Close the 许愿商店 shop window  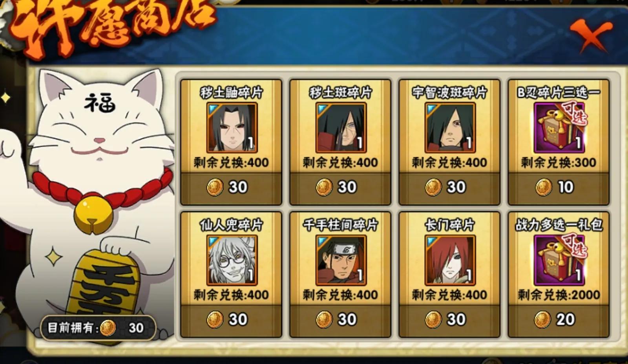coord(591,36)
